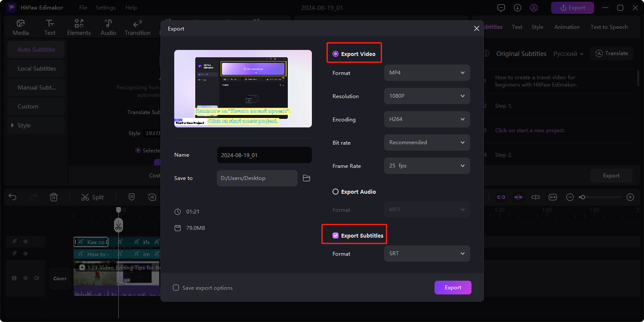The image size is (644, 322).
Task: Open the Text tool tab
Action: coord(50,27)
